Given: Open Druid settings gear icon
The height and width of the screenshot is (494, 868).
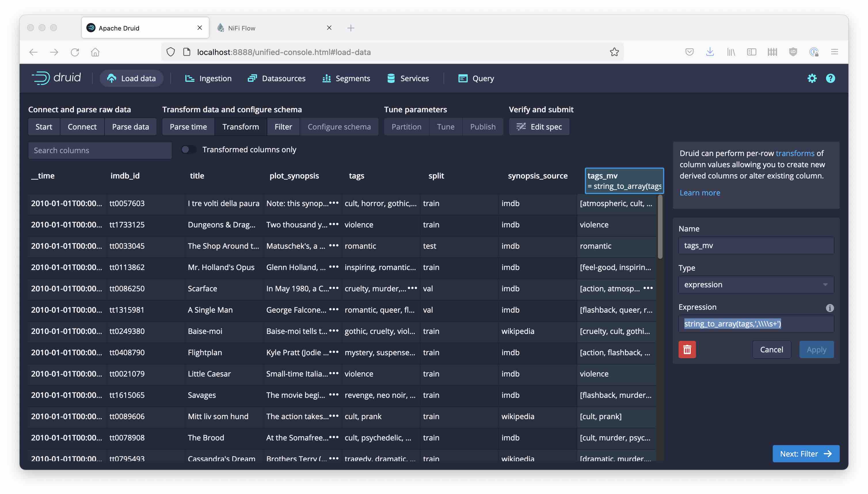Looking at the screenshot, I should [x=812, y=78].
